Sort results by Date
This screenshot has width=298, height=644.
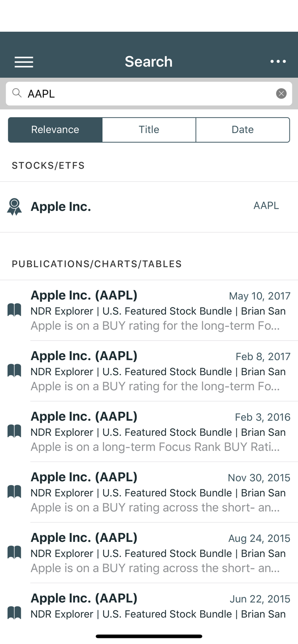[243, 130]
